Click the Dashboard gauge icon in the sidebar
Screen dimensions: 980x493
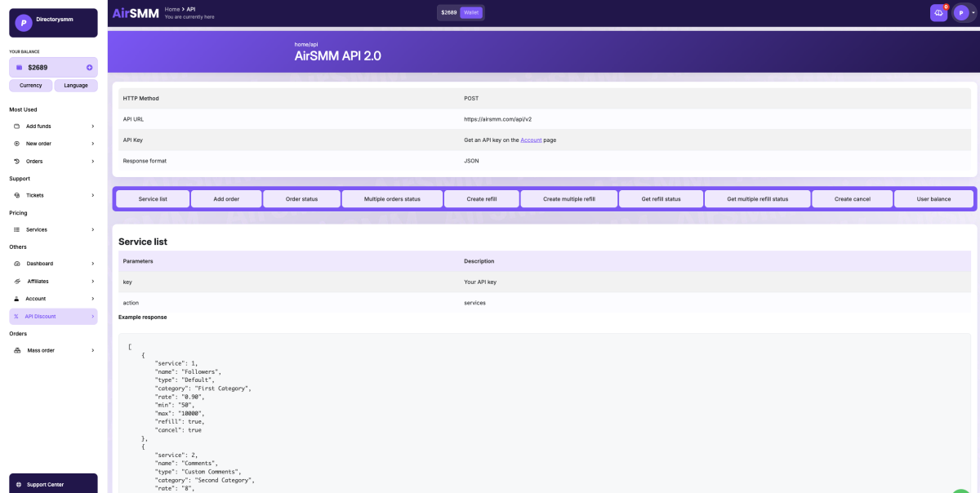(17, 264)
